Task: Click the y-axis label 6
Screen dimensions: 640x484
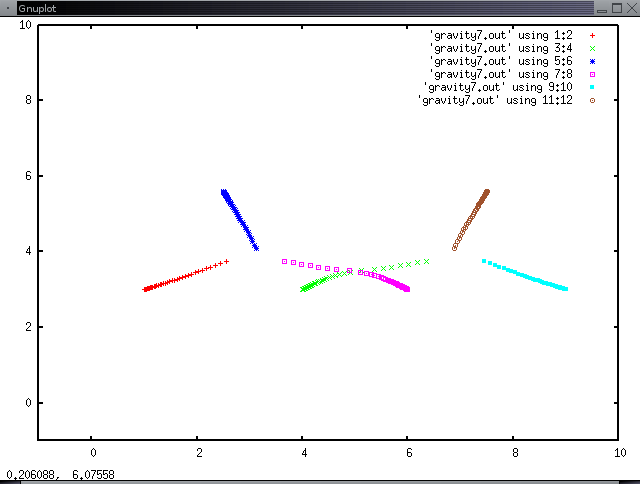Action: click(28, 176)
